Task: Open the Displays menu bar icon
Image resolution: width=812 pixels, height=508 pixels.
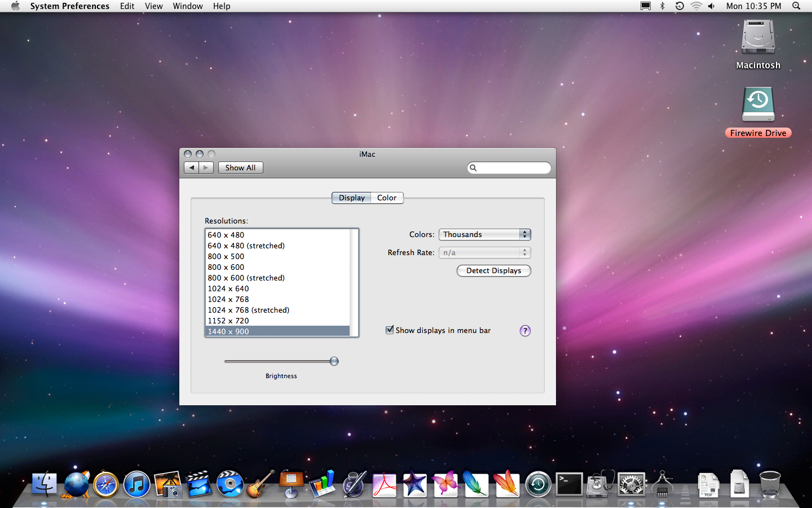Action: (646, 6)
